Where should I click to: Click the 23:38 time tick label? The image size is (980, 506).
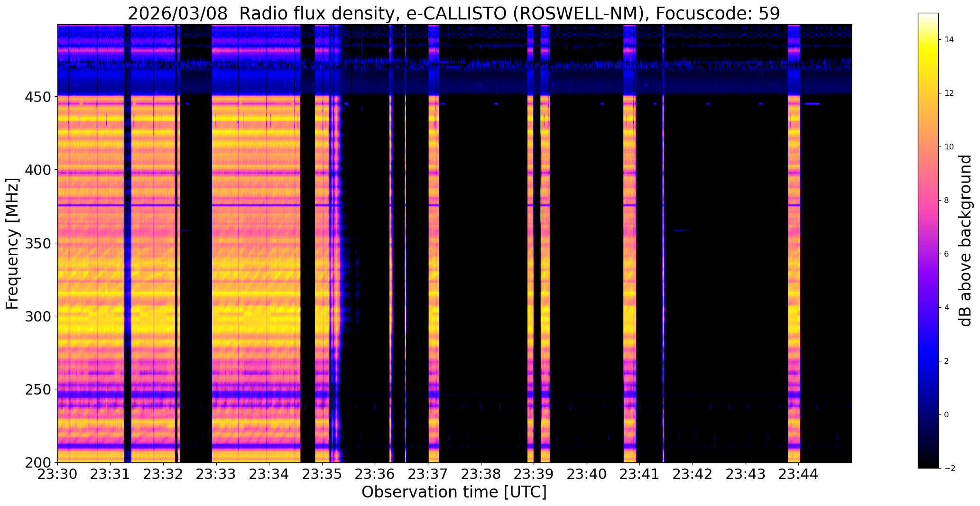coord(481,474)
